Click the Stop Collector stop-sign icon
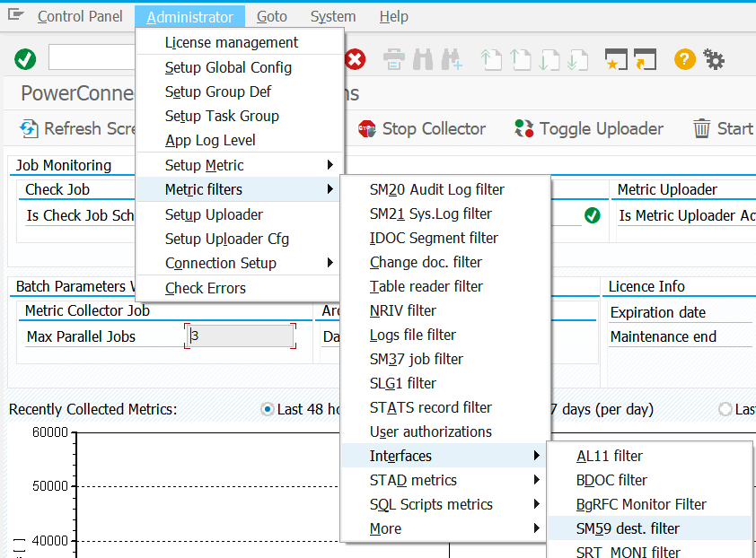The width and height of the screenshot is (756, 558). tap(366, 129)
